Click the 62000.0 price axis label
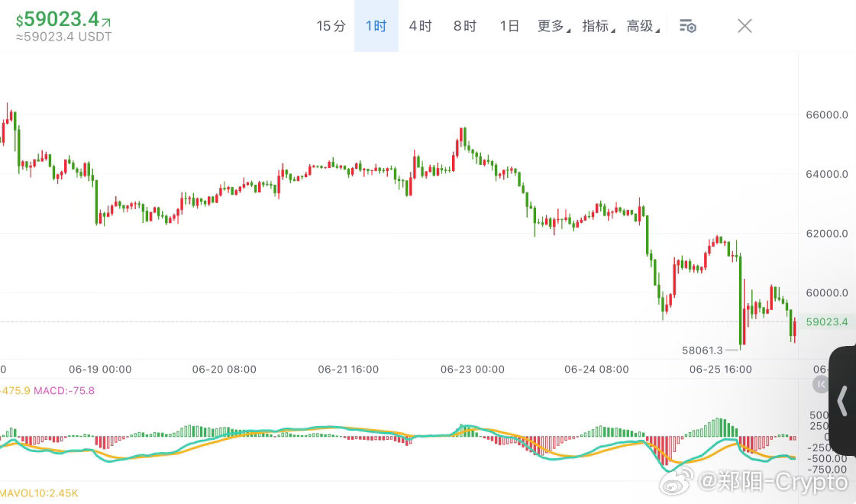 pyautogui.click(x=826, y=233)
